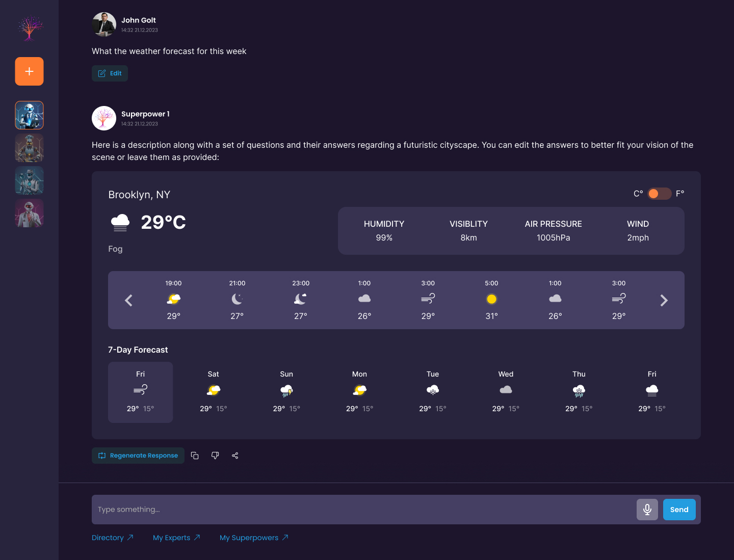
Task: Click the tree logo in the sidebar
Action: point(30,28)
